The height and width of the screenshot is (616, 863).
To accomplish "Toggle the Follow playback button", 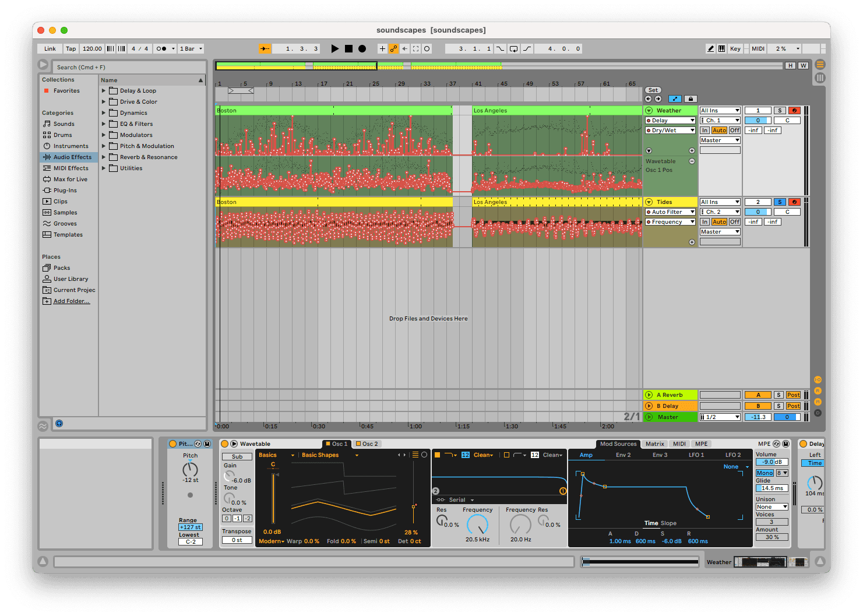I will (x=265, y=49).
